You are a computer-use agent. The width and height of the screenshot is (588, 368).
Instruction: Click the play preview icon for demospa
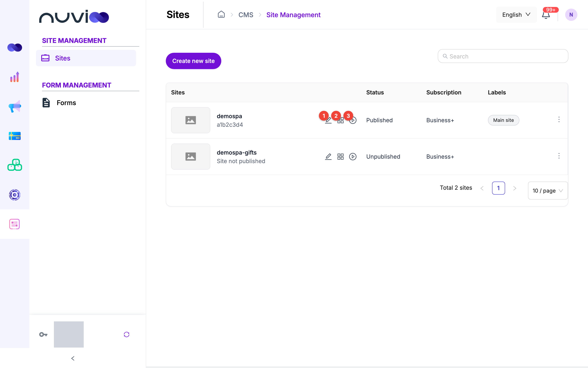tap(353, 120)
